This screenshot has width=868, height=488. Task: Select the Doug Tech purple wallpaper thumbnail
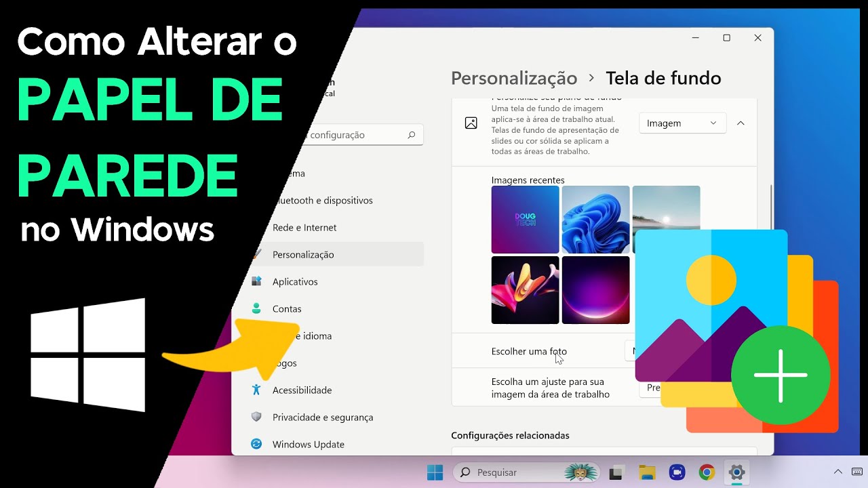click(526, 220)
